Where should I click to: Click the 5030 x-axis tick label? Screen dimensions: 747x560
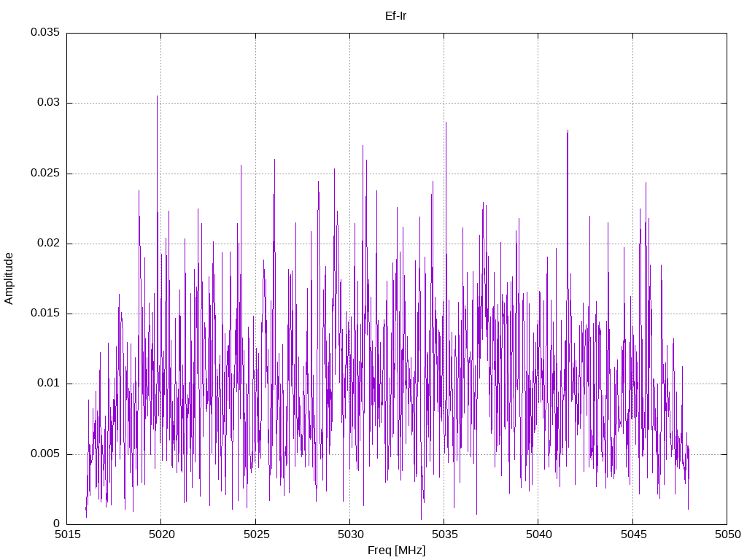(351, 534)
